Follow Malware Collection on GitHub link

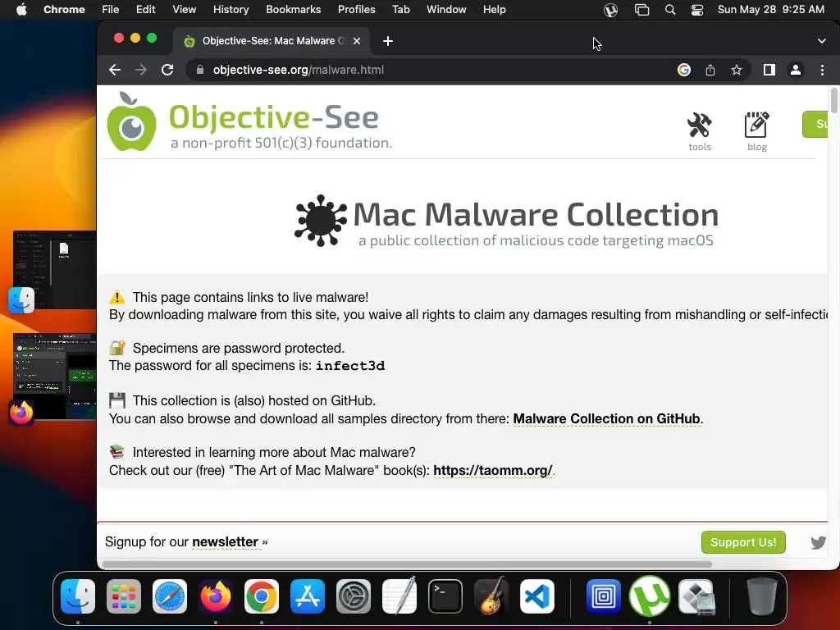point(606,418)
